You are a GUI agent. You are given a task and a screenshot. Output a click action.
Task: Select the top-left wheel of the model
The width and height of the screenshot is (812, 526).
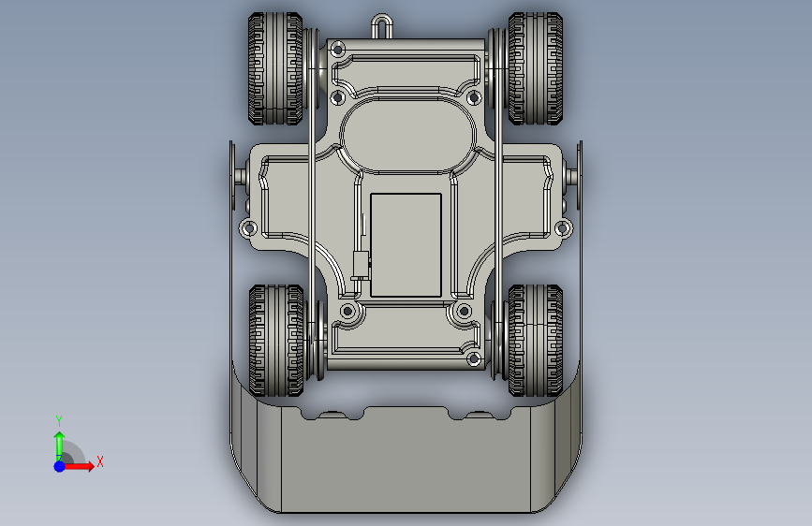[x=275, y=69]
